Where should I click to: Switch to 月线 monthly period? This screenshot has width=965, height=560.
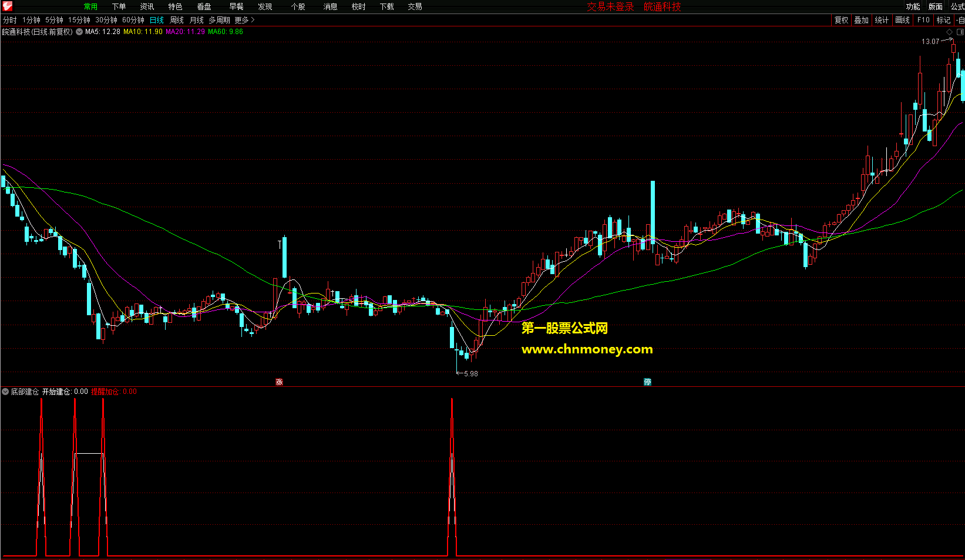pyautogui.click(x=197, y=20)
